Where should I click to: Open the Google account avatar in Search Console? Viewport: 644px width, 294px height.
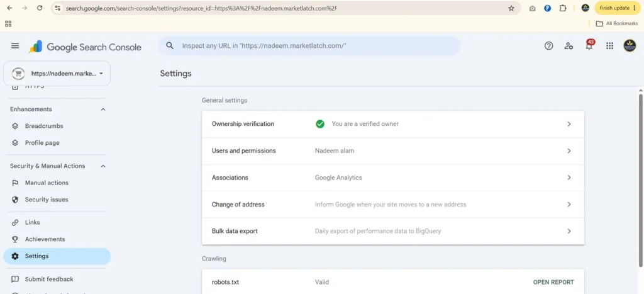coord(630,45)
